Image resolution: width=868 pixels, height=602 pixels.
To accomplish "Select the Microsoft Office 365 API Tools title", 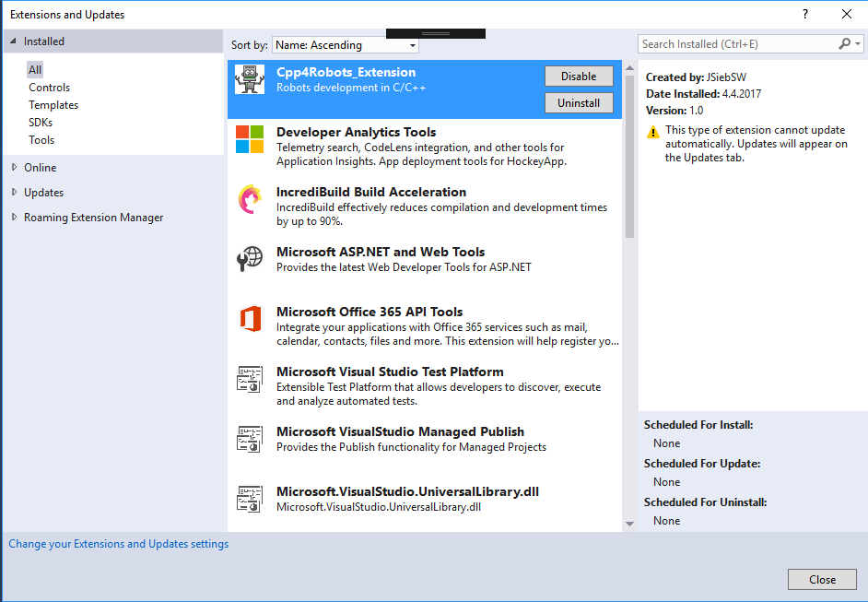I will [369, 312].
